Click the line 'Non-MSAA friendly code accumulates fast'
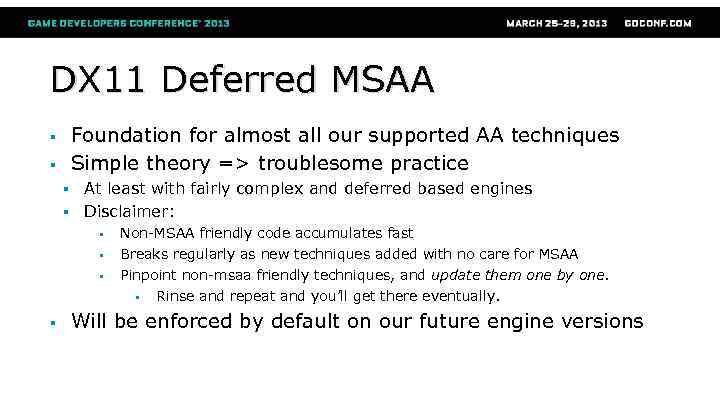The height and width of the screenshot is (405, 720). point(267,233)
